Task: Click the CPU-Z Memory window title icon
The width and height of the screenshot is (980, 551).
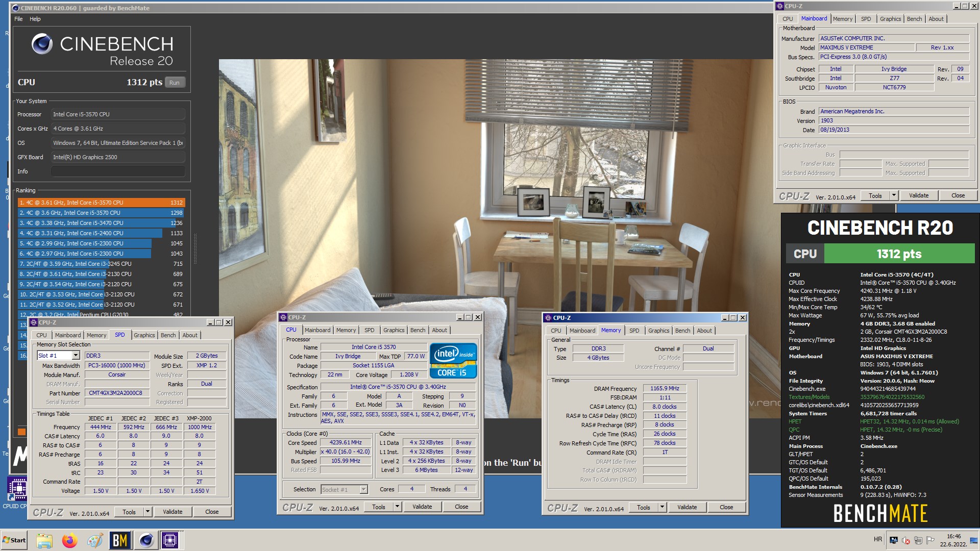Action: coord(548,318)
